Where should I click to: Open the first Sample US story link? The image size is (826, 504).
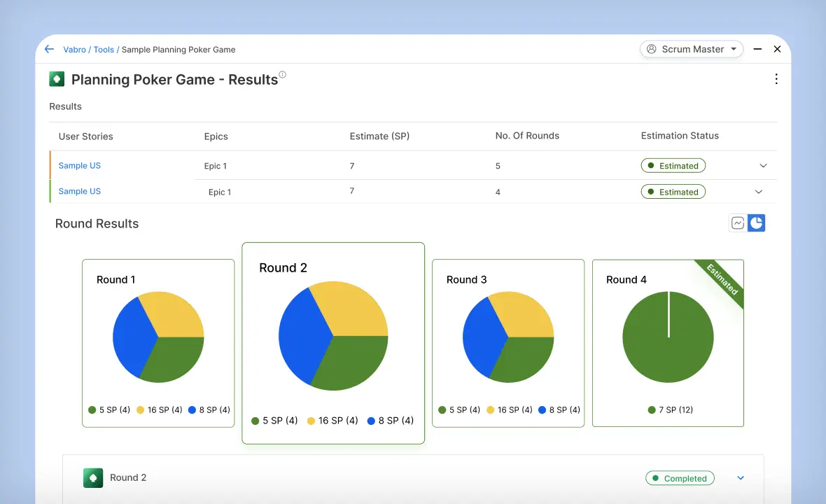(80, 166)
